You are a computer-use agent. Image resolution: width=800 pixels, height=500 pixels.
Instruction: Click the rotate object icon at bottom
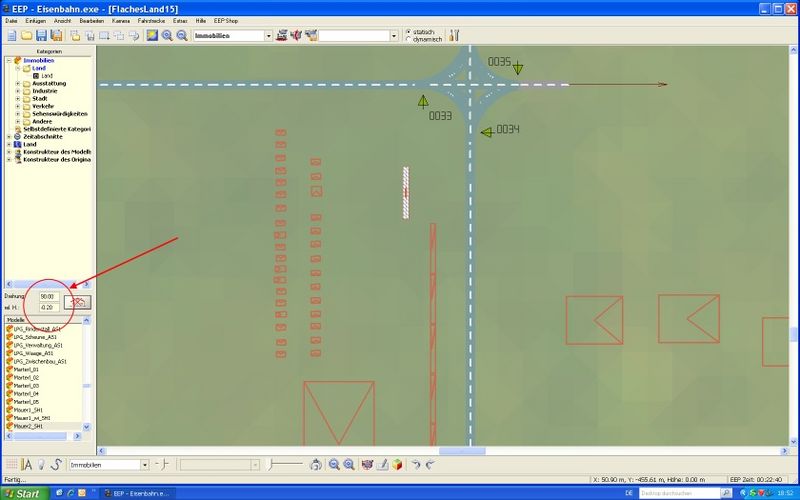[316, 464]
